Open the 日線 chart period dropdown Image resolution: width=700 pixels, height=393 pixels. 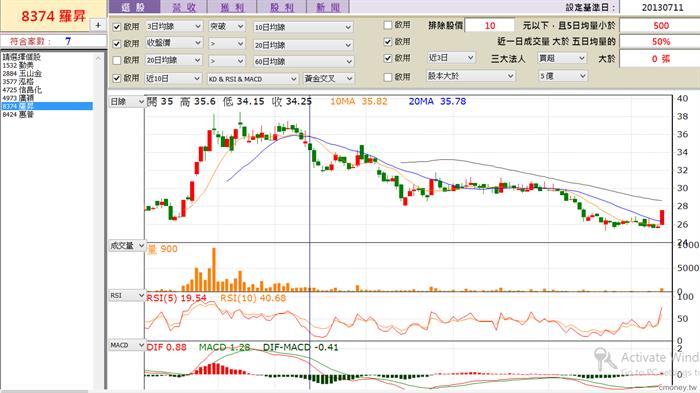click(127, 102)
